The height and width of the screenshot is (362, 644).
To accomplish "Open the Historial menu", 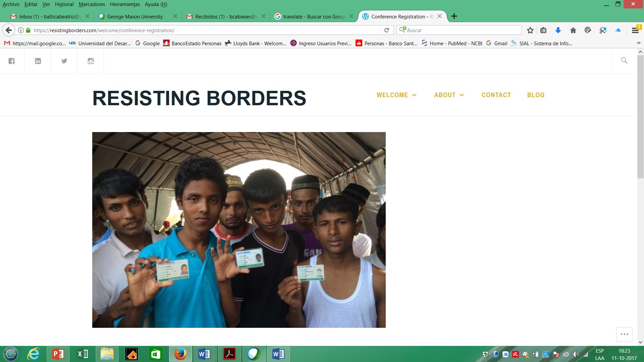I will point(64,4).
